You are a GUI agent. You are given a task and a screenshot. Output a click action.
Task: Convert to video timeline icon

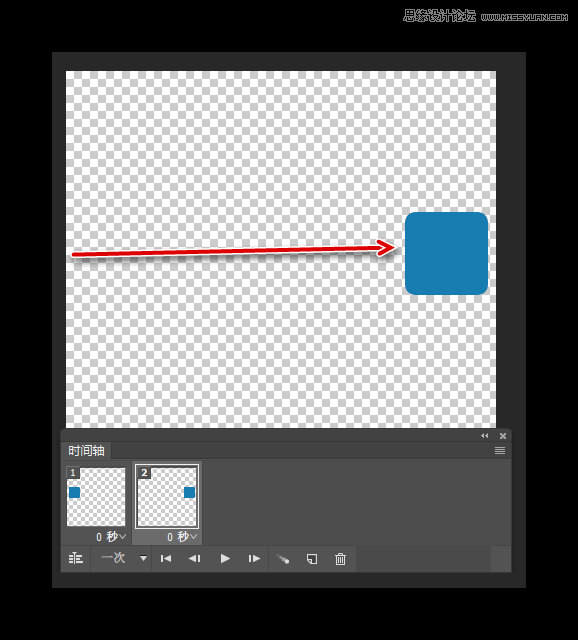76,558
